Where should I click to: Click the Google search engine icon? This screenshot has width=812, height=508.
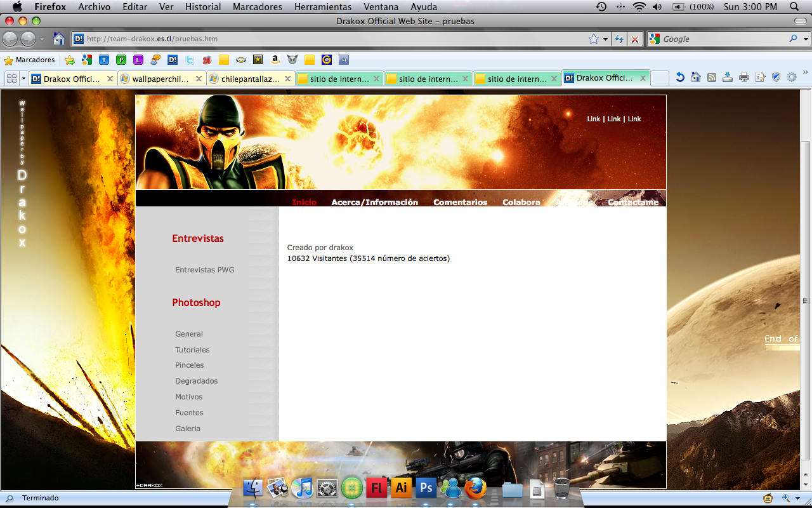coord(655,39)
